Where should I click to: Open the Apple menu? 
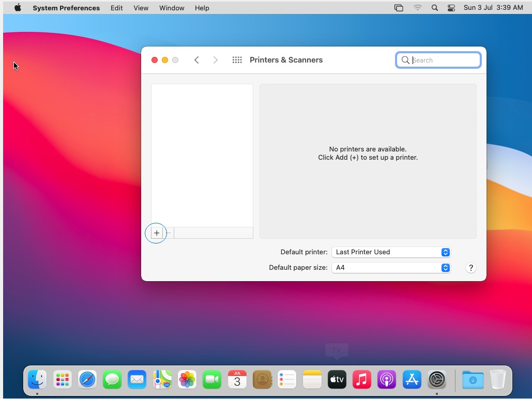pyautogui.click(x=18, y=8)
